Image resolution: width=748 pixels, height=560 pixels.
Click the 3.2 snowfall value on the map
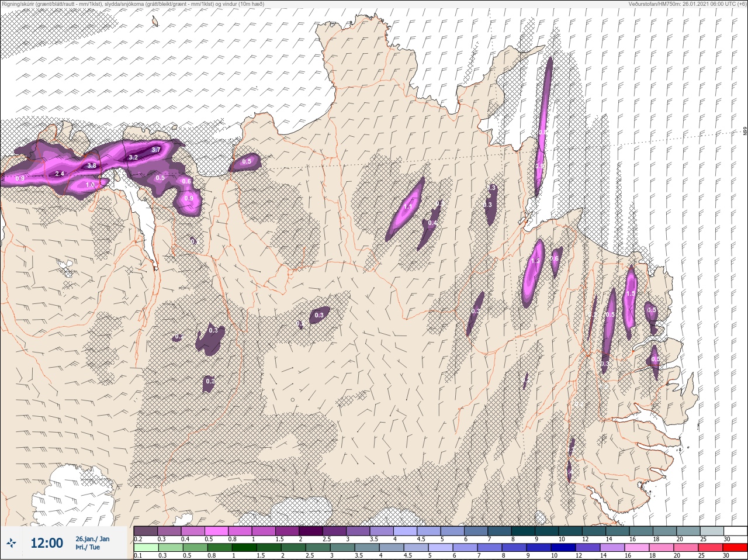point(133,157)
